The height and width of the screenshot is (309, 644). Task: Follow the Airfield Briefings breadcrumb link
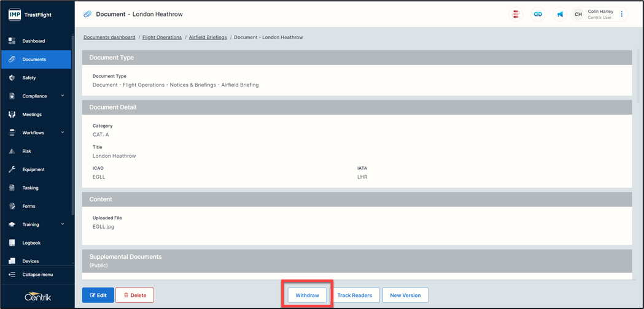pyautogui.click(x=208, y=37)
